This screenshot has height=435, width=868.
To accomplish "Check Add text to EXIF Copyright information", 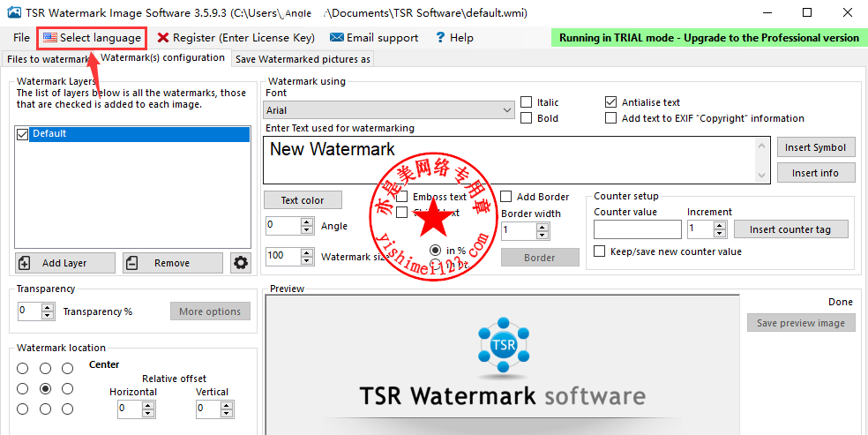I will [x=610, y=118].
